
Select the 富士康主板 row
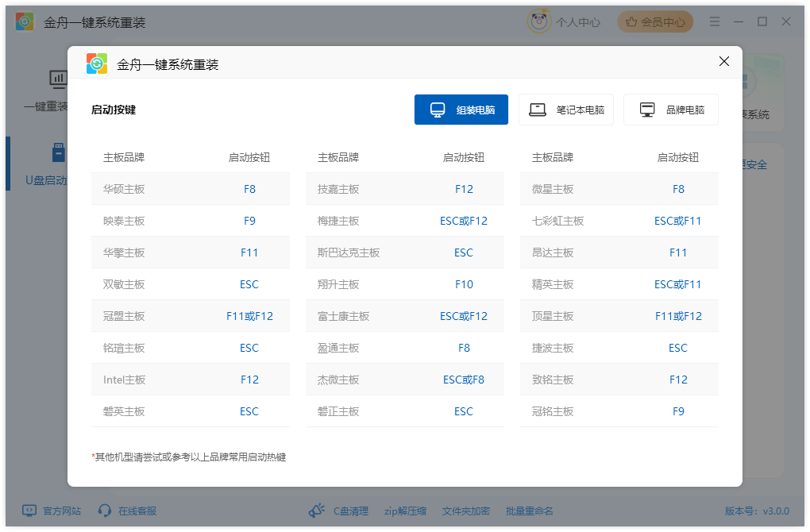tap(404, 316)
